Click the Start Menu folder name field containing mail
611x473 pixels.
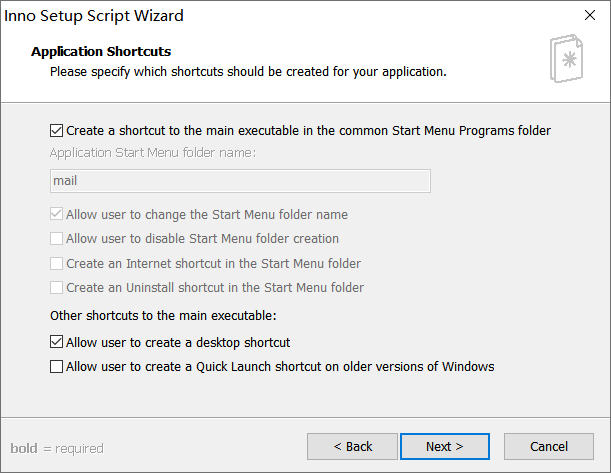240,181
